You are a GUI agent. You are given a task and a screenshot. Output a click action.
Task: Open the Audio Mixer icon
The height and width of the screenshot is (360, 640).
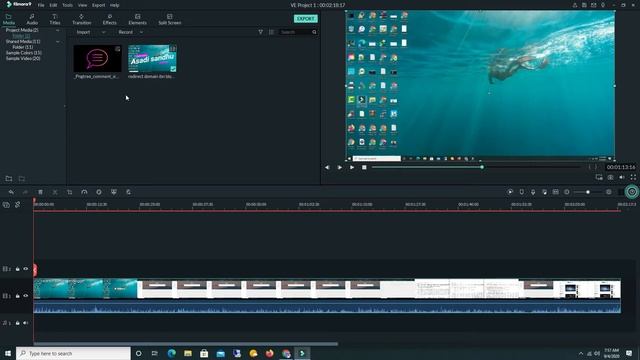point(544,192)
